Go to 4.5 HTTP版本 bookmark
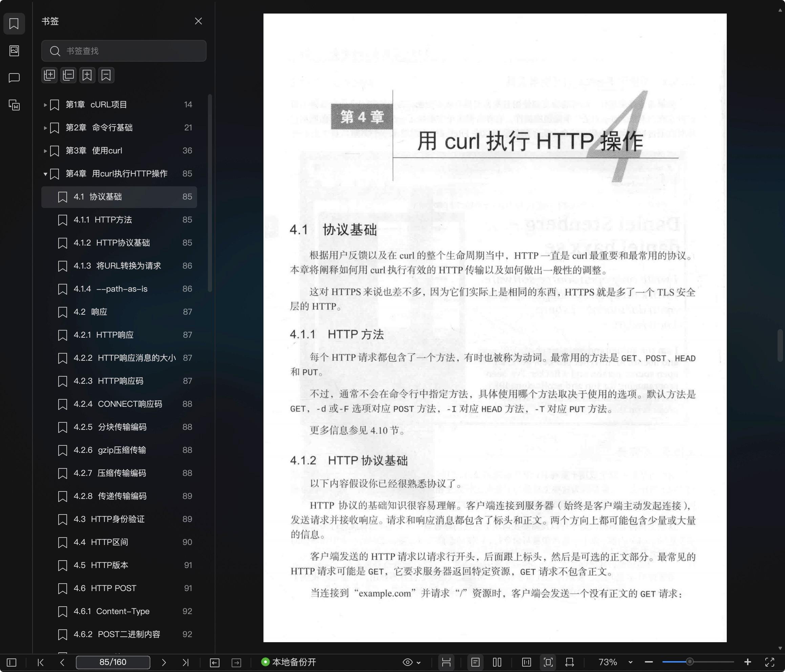785x672 pixels. [x=119, y=565]
